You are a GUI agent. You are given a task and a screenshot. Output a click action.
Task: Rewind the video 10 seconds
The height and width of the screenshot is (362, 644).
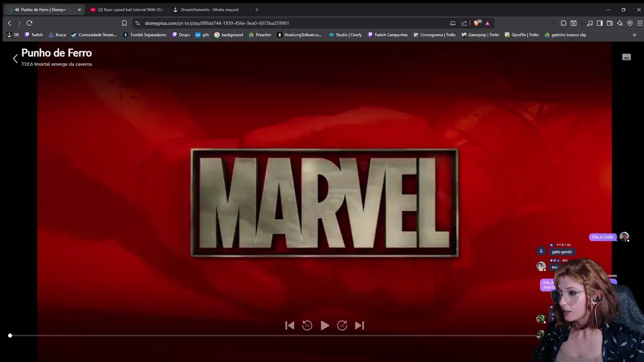(x=307, y=325)
